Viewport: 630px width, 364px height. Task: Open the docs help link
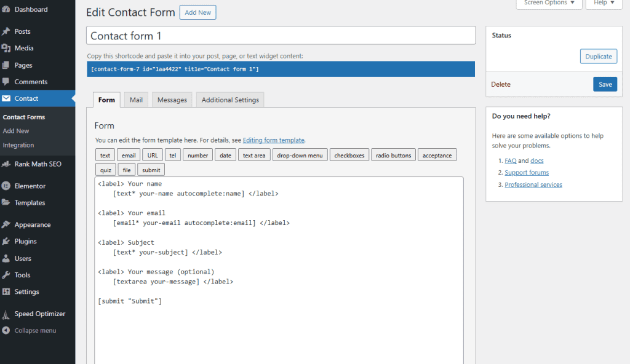(536, 160)
